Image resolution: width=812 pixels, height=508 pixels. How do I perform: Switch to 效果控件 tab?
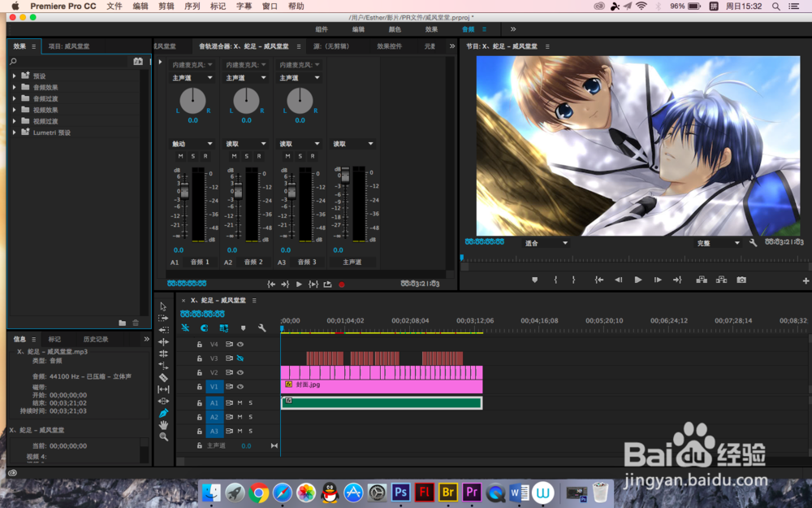click(390, 46)
